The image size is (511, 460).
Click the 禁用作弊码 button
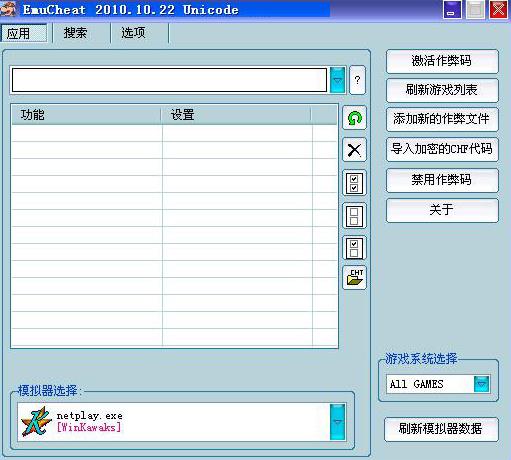point(442,180)
